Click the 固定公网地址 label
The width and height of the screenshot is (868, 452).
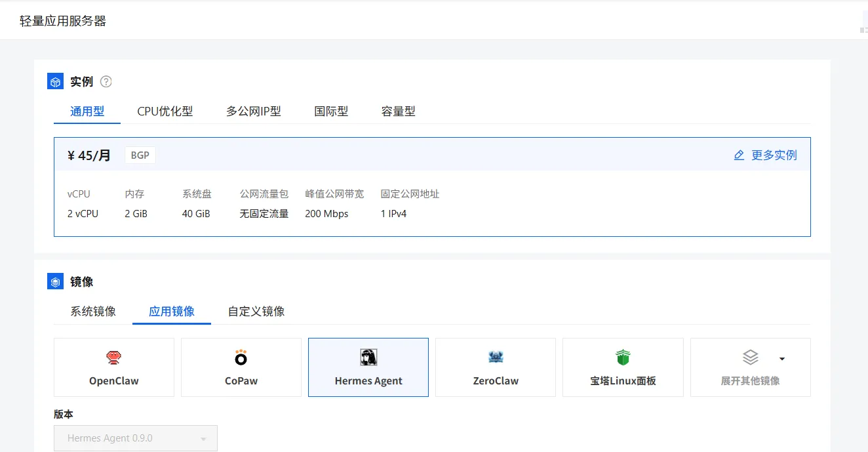tap(410, 194)
